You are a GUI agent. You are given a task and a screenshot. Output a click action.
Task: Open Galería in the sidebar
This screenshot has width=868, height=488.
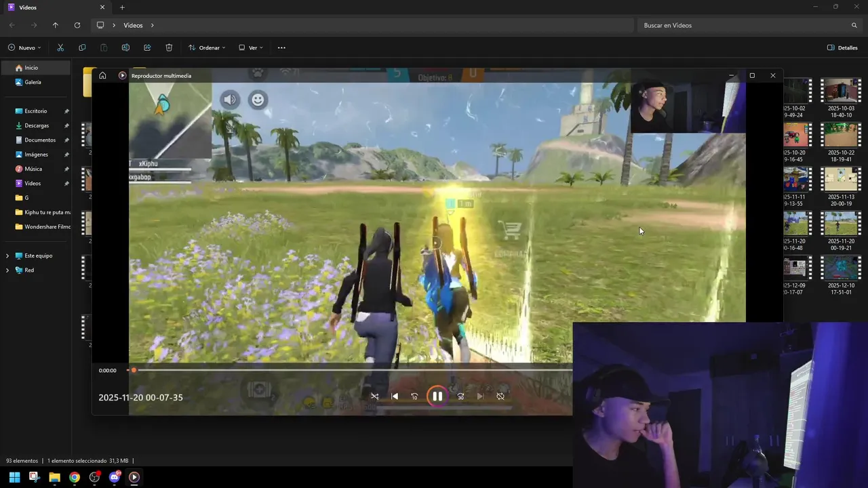pyautogui.click(x=35, y=82)
